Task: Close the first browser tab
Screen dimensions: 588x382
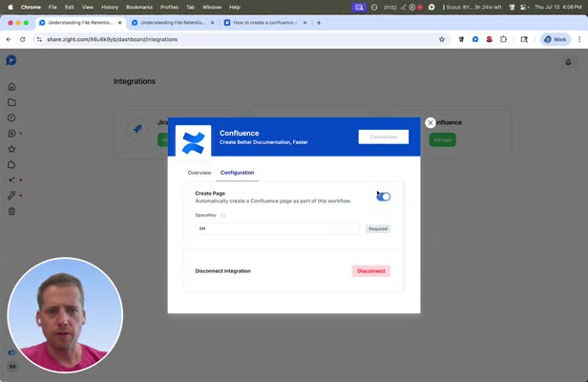Action: coord(119,23)
